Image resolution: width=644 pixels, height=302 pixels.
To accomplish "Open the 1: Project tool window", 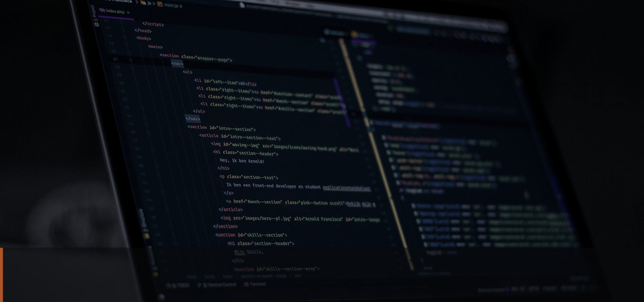I will coord(95,15).
